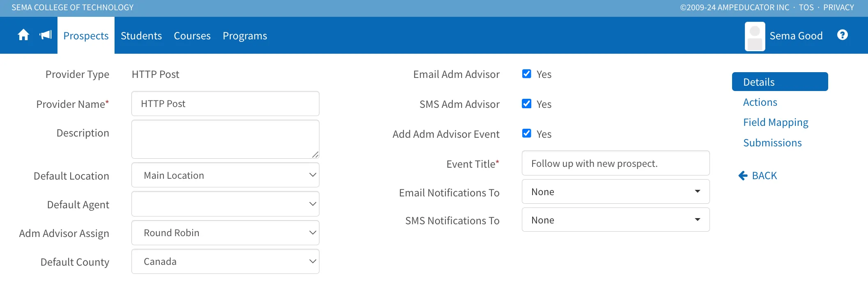Open the Default Agent dropdown
This screenshot has width=868, height=287.
pos(225,204)
